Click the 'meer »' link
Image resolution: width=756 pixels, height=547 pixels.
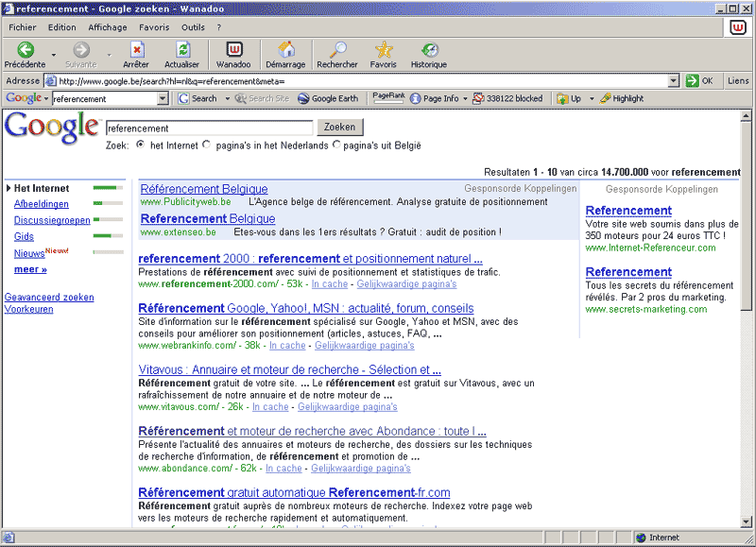pyautogui.click(x=30, y=269)
